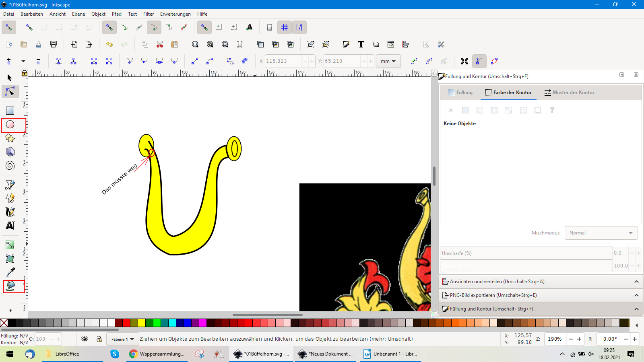Click the cut scissors icon
The image size is (644, 362).
[x=160, y=44]
